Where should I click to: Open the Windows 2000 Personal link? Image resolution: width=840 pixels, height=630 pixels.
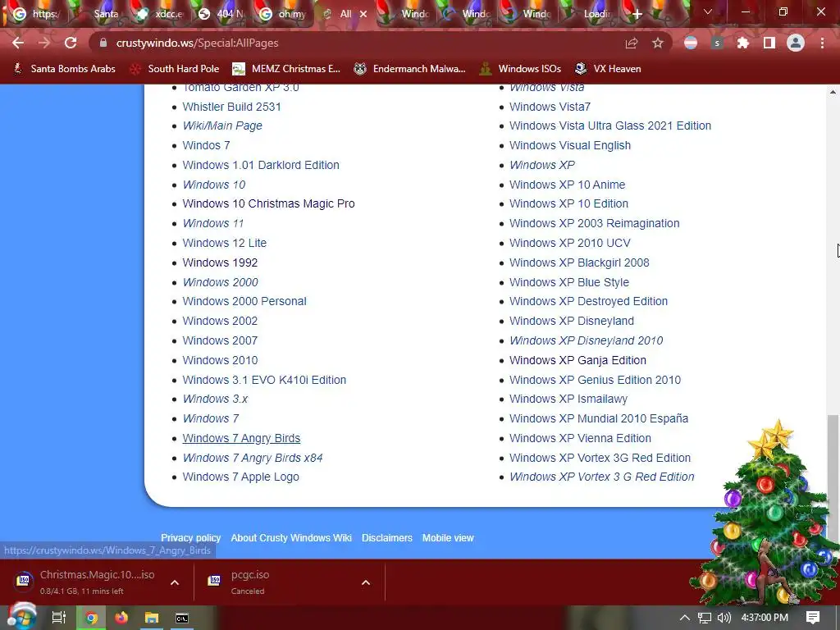coord(244,301)
